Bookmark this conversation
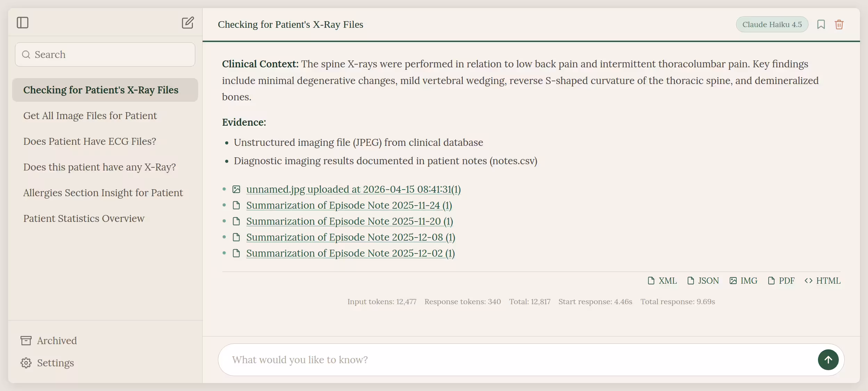Screen dimensions: 868x391 click(821, 25)
